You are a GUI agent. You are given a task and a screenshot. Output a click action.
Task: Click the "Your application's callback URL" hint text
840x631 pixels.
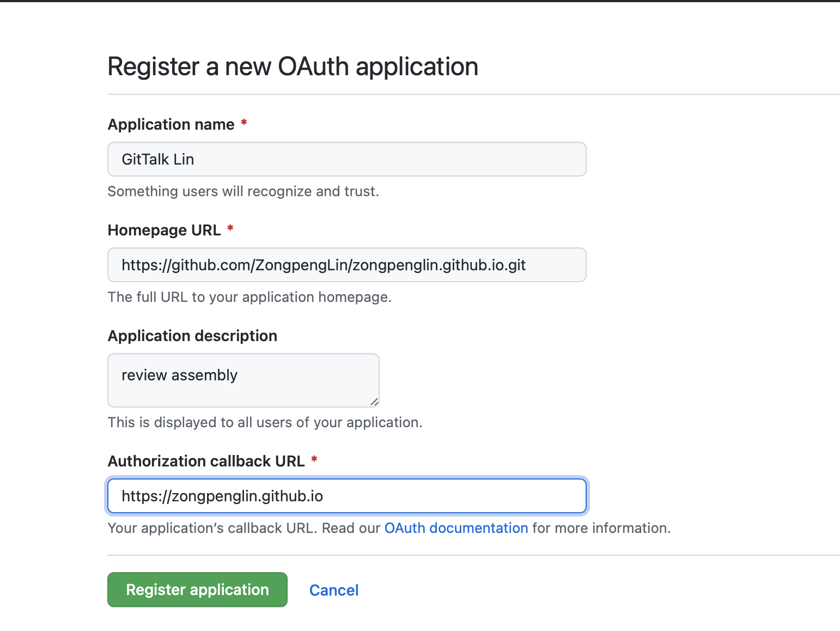245,528
